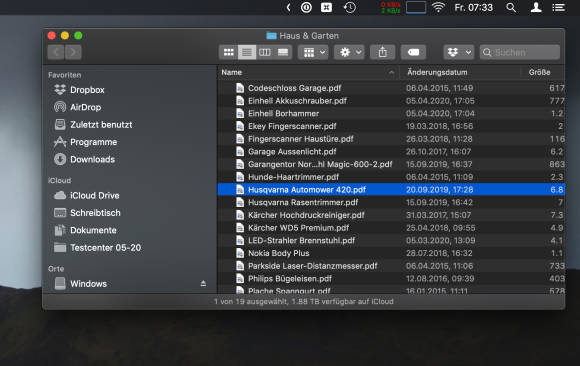Switch to icon view in Finder toolbar
Image resolution: width=580 pixels, height=366 pixels.
point(229,52)
